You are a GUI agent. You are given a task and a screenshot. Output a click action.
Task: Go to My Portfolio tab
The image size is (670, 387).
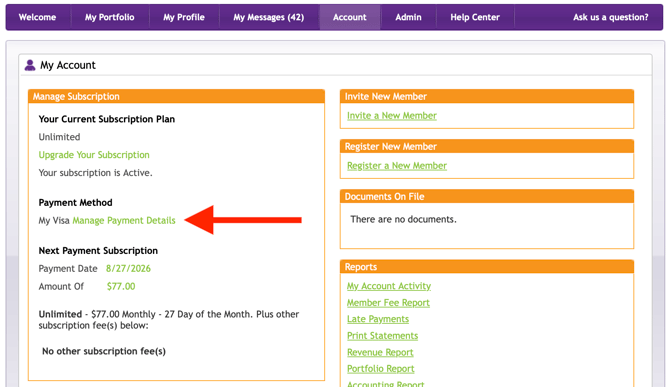click(109, 17)
